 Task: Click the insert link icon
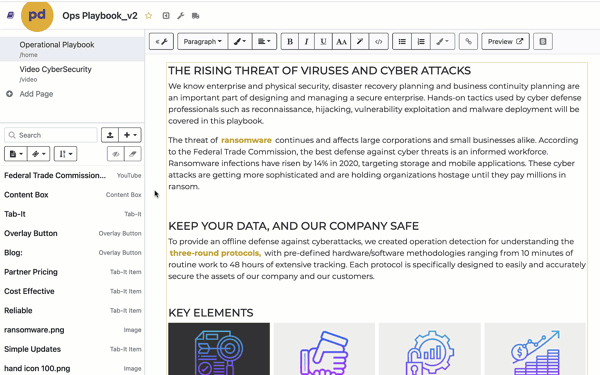468,41
